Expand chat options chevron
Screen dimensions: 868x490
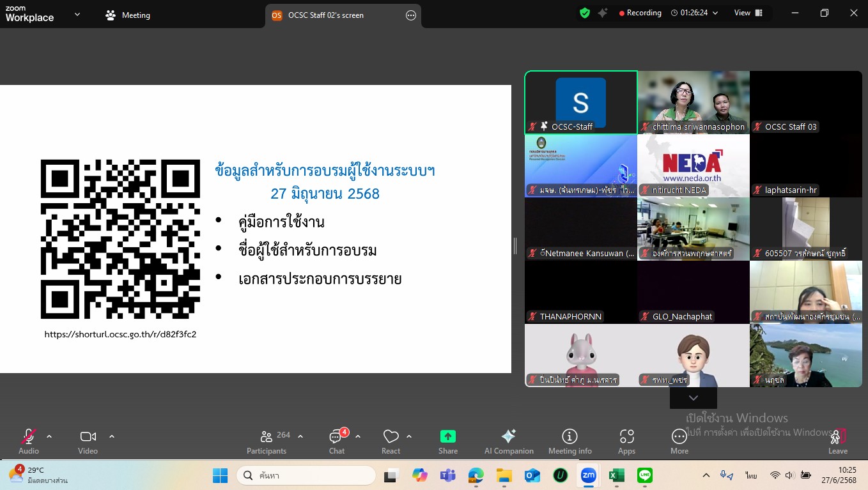(x=358, y=437)
